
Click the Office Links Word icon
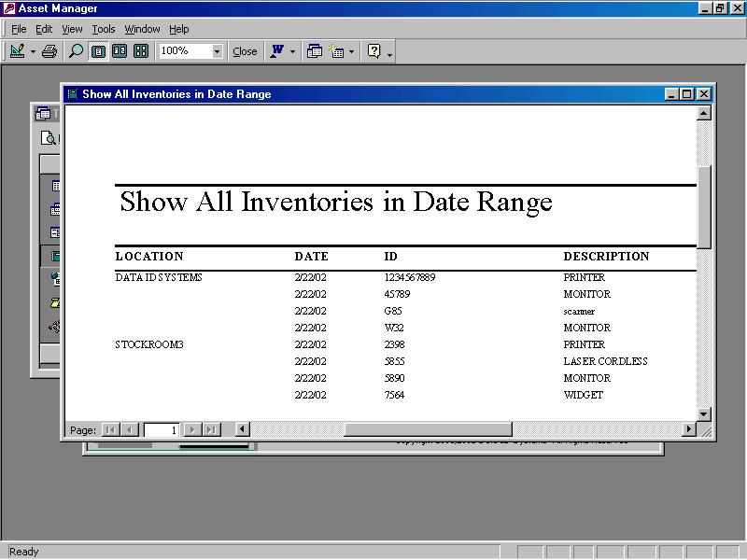coord(276,51)
